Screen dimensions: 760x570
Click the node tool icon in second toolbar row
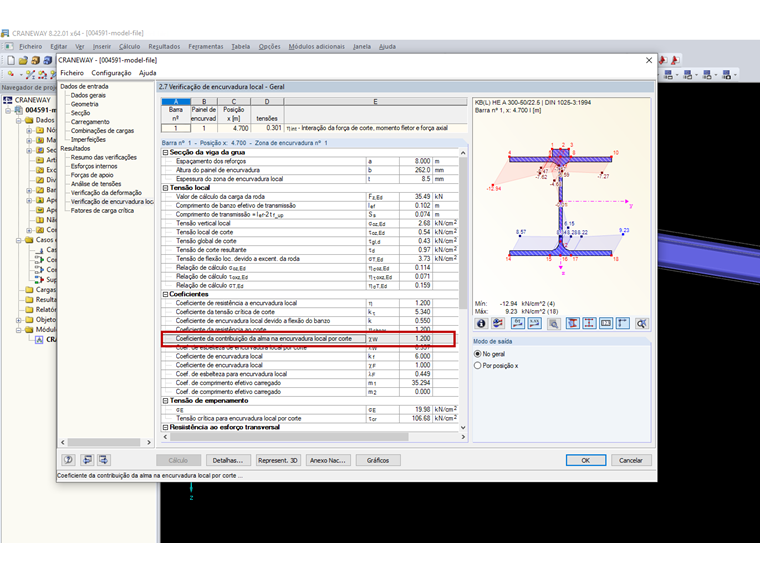[11, 74]
